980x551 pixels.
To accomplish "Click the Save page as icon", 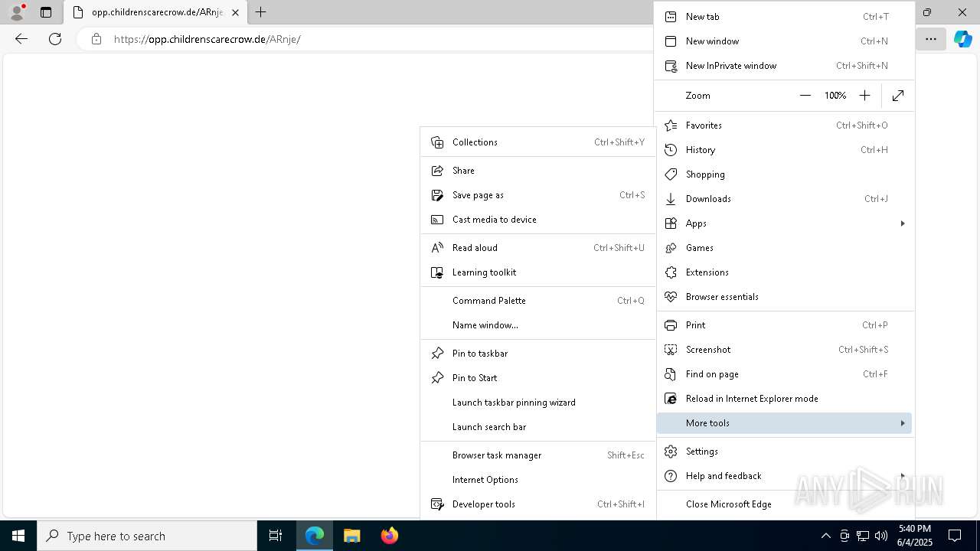I will click(437, 195).
